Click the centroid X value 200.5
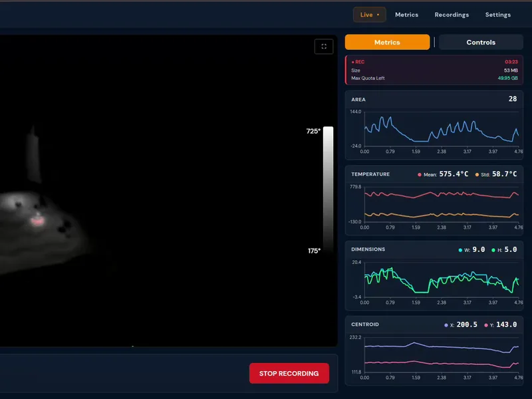532x399 pixels. pyautogui.click(x=467, y=325)
